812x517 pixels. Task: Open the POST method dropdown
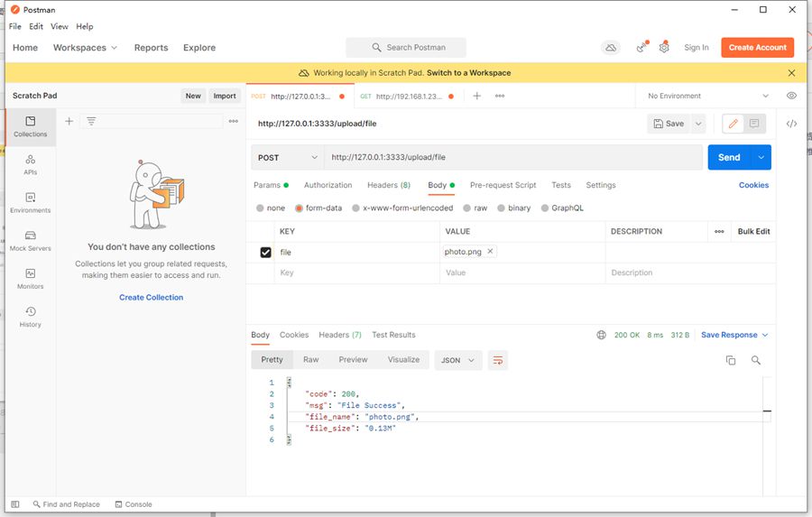point(287,157)
